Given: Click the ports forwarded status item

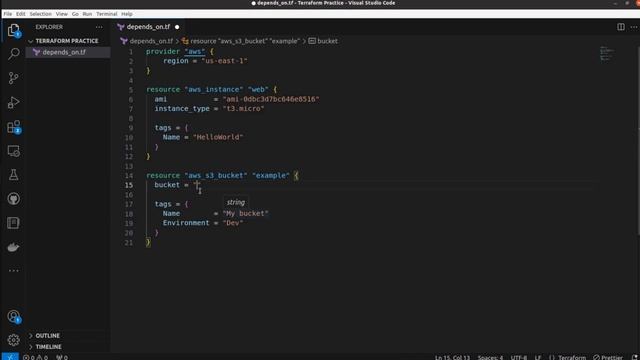Looking at the screenshot, I should tap(62, 357).
